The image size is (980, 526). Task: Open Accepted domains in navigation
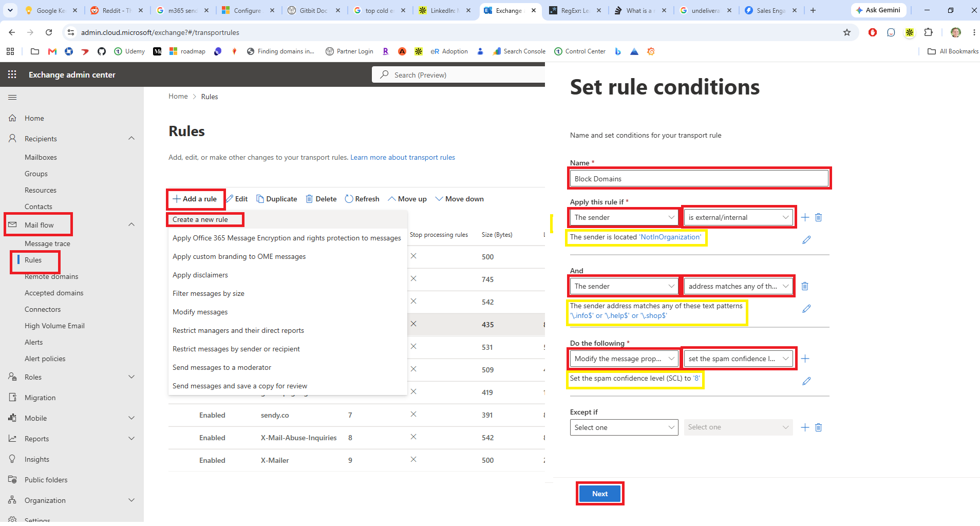click(54, 293)
